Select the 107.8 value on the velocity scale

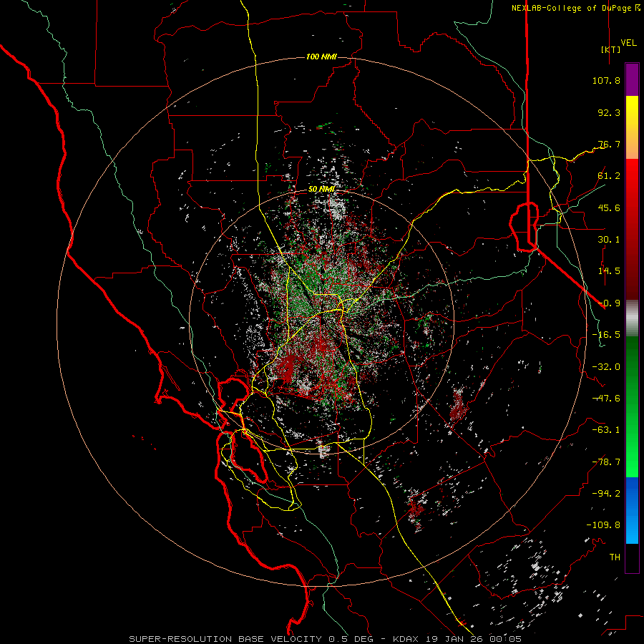coord(606,80)
